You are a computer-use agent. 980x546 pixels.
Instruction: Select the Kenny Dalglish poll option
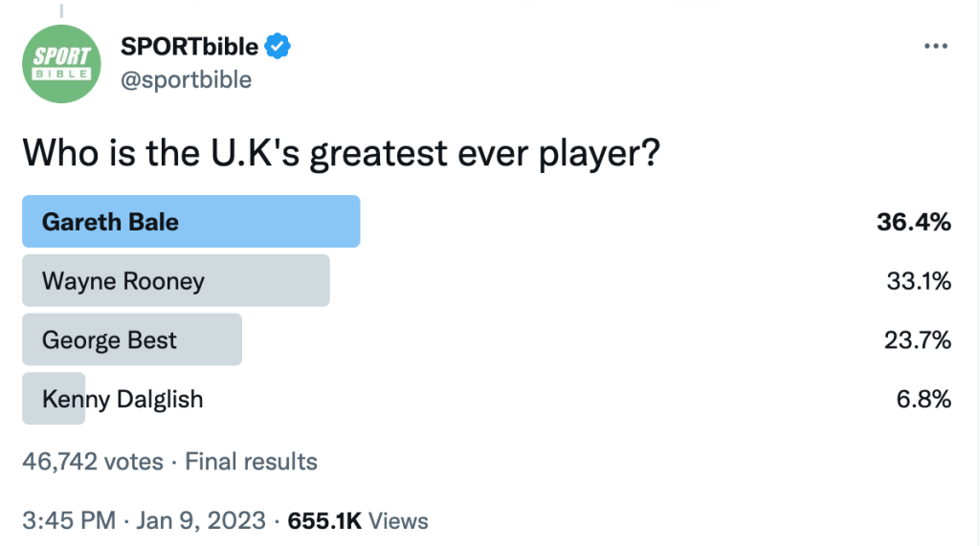tap(122, 399)
